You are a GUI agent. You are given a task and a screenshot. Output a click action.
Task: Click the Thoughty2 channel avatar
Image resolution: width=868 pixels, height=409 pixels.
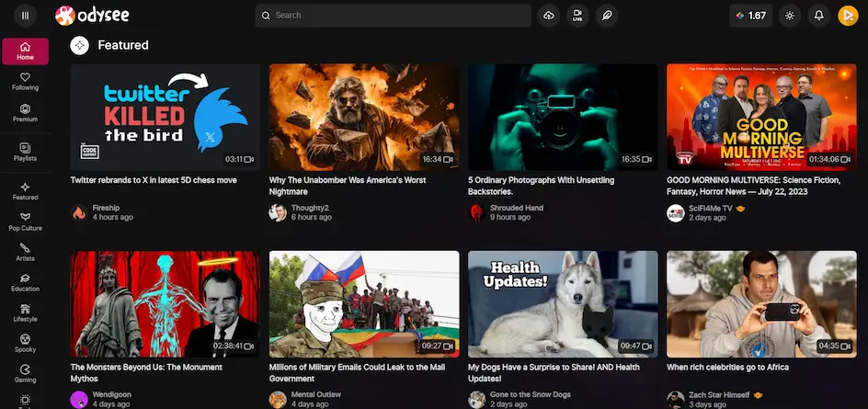point(278,212)
